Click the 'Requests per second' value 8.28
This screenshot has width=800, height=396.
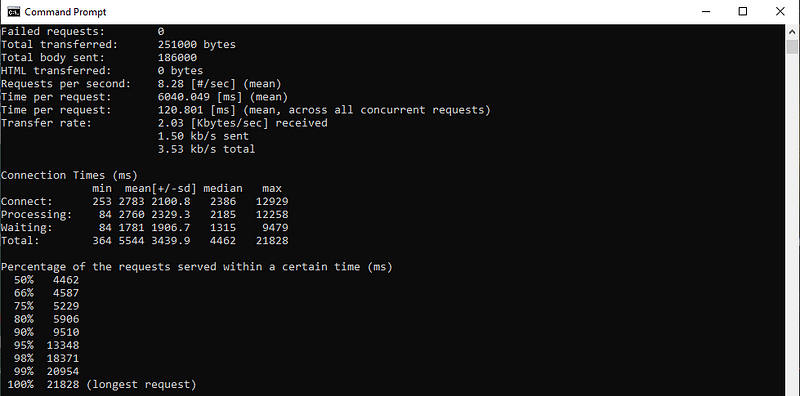coord(168,84)
